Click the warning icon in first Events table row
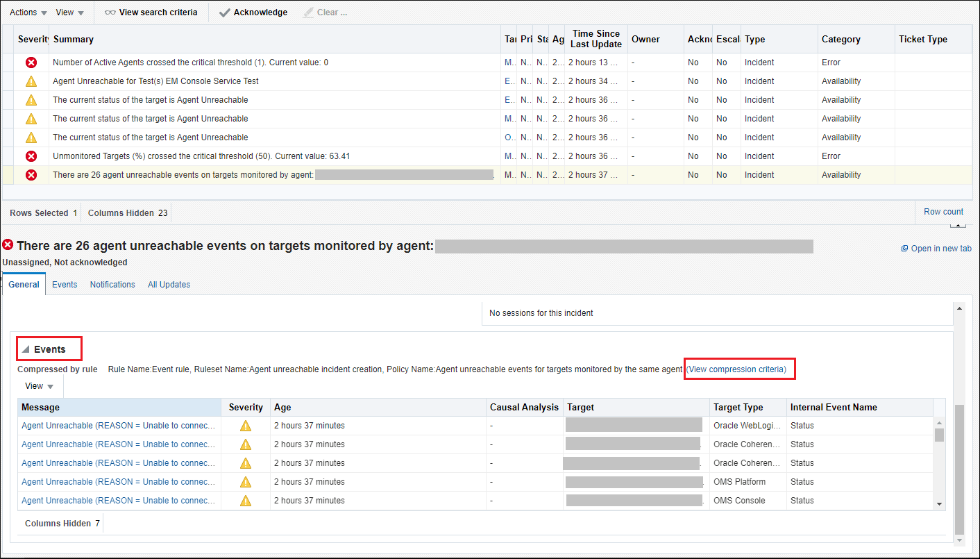The height and width of the screenshot is (559, 980). click(x=246, y=426)
